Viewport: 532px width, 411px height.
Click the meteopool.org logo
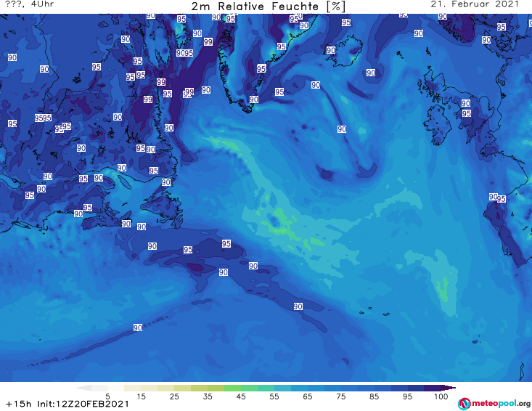(494, 404)
